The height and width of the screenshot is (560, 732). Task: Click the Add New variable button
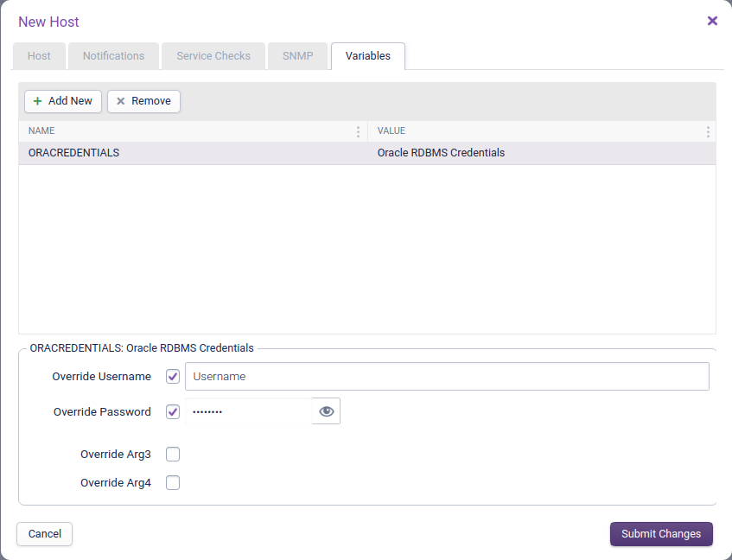pos(63,101)
